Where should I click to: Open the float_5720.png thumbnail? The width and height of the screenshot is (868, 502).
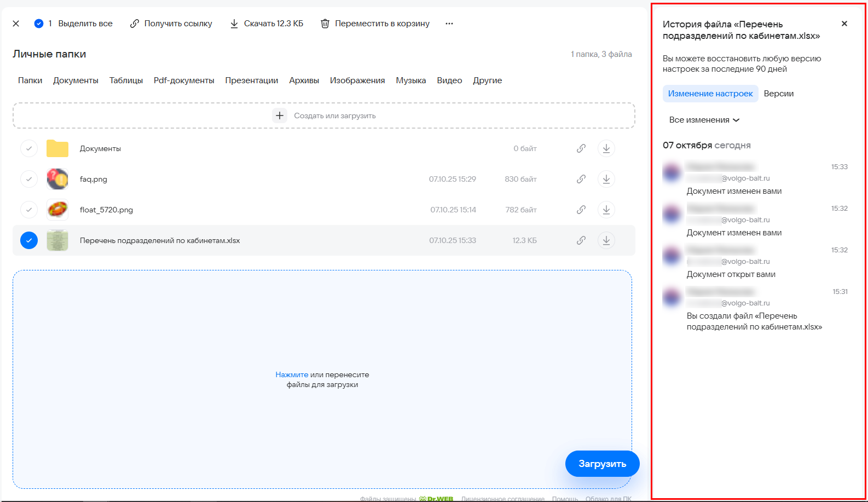[x=57, y=210]
